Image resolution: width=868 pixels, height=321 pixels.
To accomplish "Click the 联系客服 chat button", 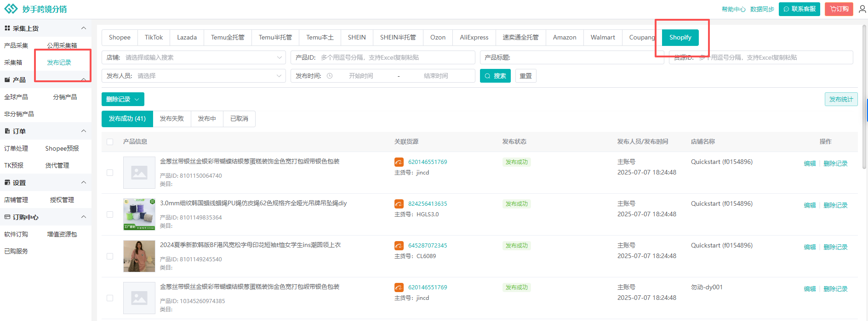I will pos(799,9).
